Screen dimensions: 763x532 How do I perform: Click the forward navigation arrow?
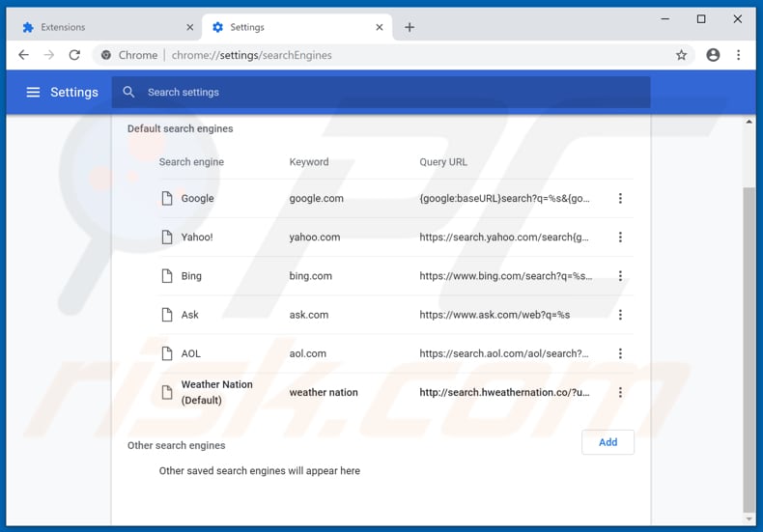pyautogui.click(x=48, y=55)
